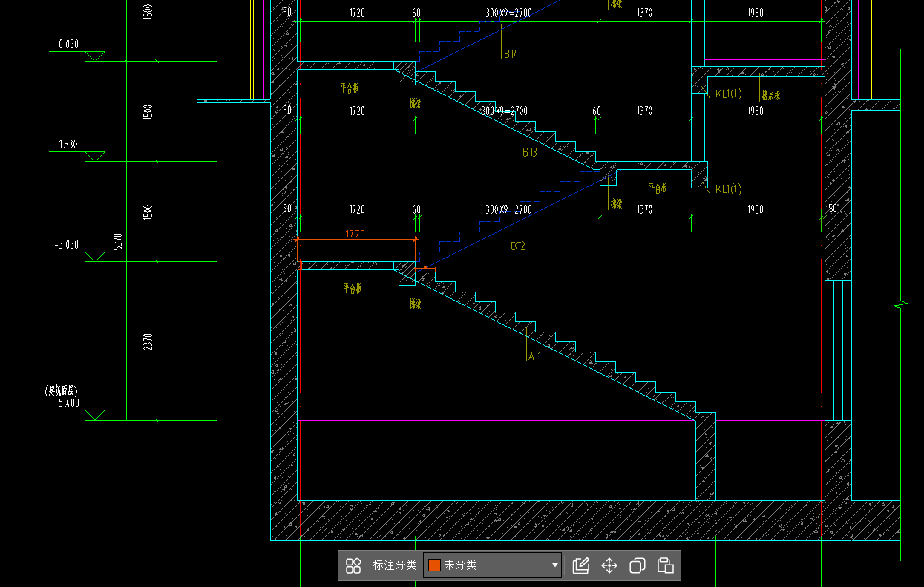Select the move tool with four arrows
924x587 pixels.
point(609,565)
